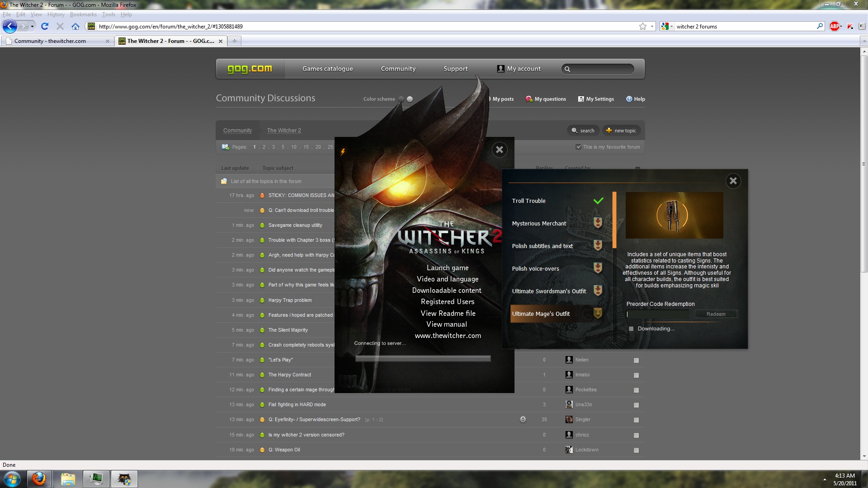Open the Windows Start menu

click(12, 479)
